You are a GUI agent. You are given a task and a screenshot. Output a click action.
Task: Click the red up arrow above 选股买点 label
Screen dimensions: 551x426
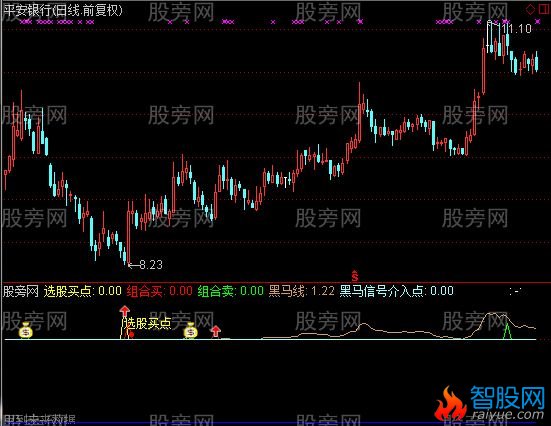coord(124,310)
